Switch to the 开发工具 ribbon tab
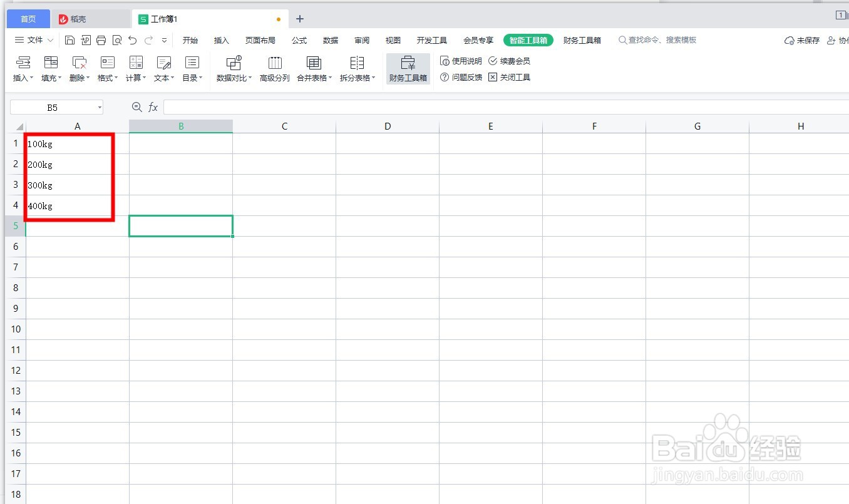 [x=432, y=40]
